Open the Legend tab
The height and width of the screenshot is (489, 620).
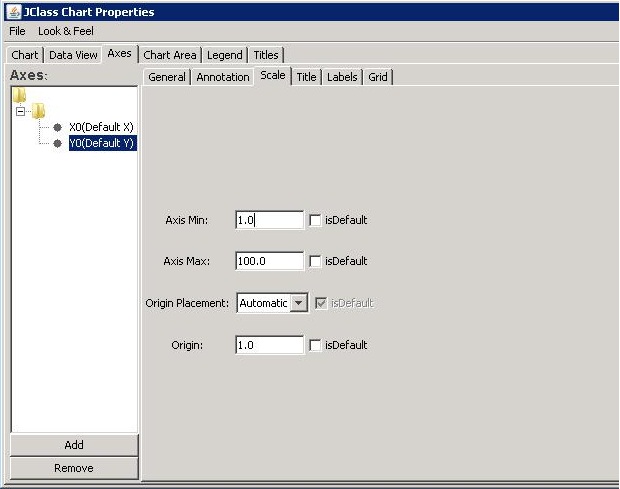pyautogui.click(x=225, y=55)
